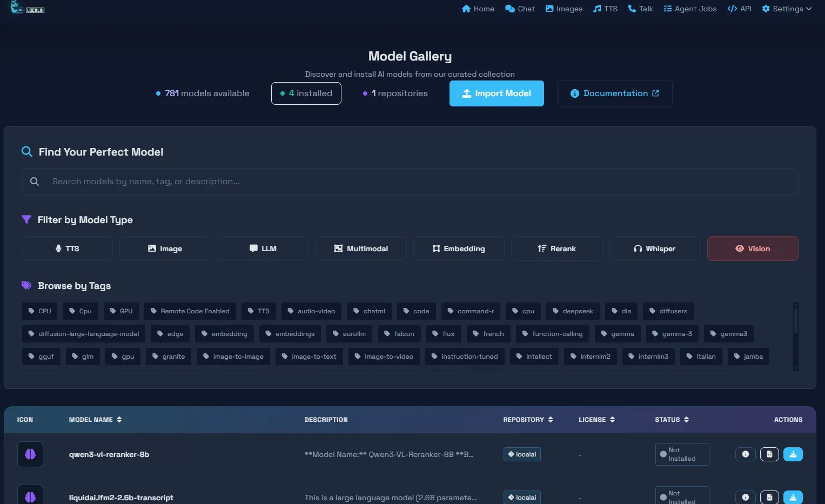Open the Chat page from the navbar
825x504 pixels.
[x=520, y=9]
